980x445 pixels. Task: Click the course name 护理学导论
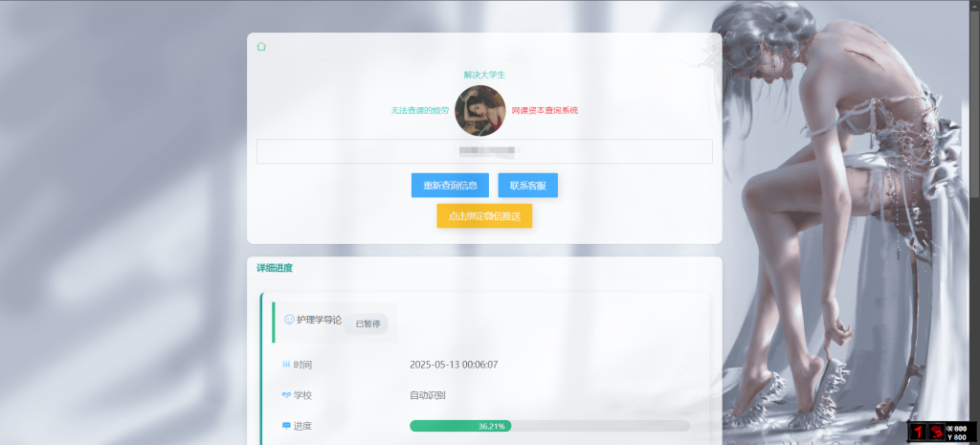coord(320,320)
